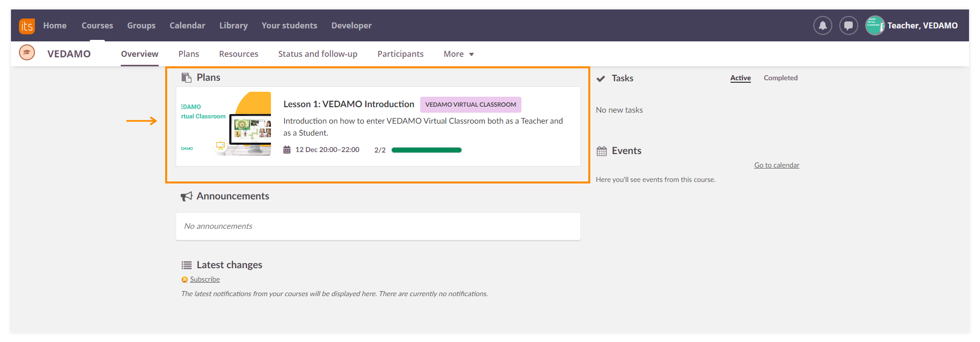Click the RSS feed icon beside Subscribe
The width and height of the screenshot is (980, 342).
[185, 280]
